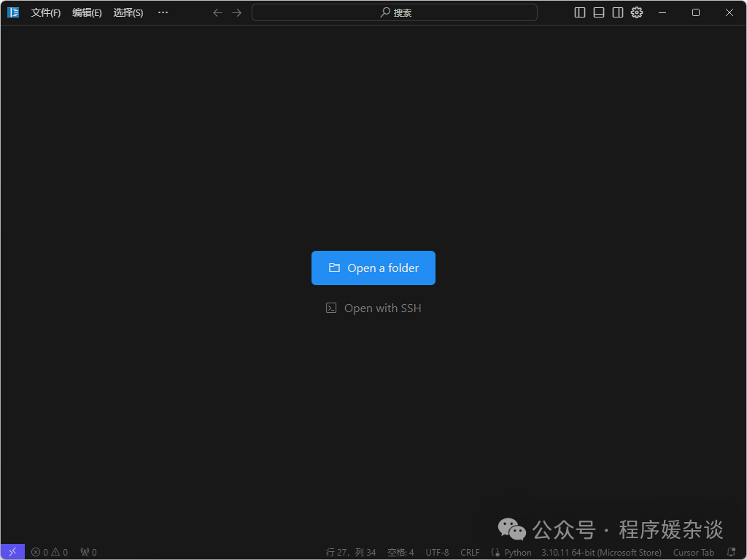Open the overflow ... menu
Image resolution: width=747 pixels, height=560 pixels.
coord(163,12)
